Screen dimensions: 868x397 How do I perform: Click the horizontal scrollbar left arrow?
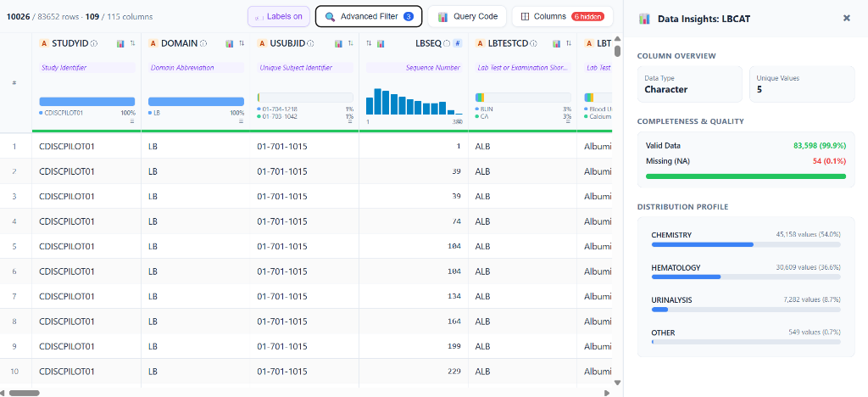pyautogui.click(x=4, y=393)
